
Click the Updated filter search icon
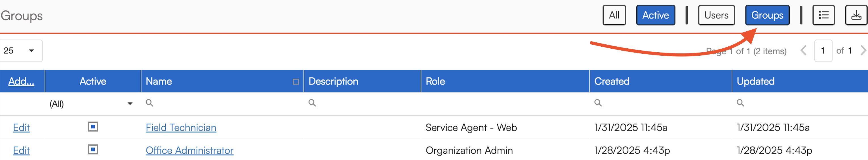pos(740,103)
